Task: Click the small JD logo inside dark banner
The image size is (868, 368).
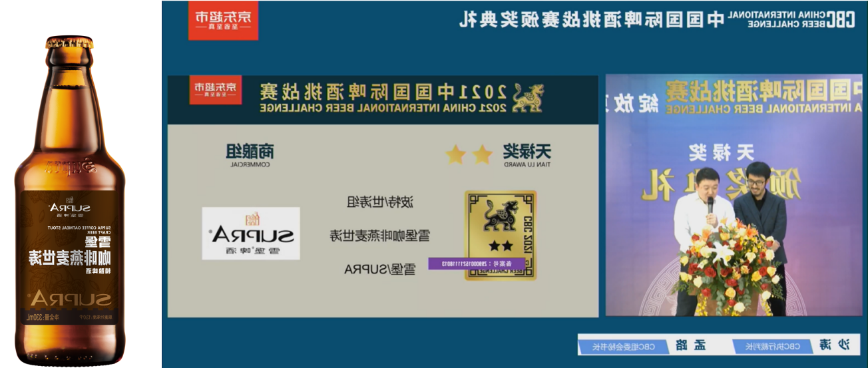Action: pos(214,90)
